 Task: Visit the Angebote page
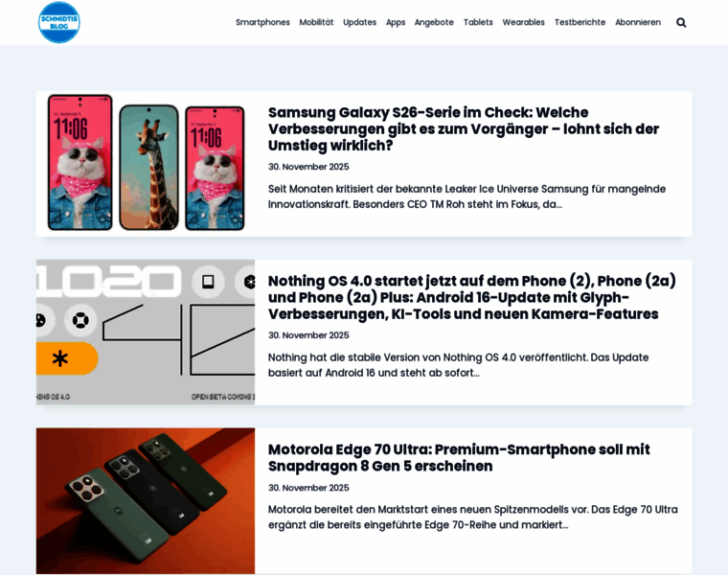pyautogui.click(x=434, y=22)
